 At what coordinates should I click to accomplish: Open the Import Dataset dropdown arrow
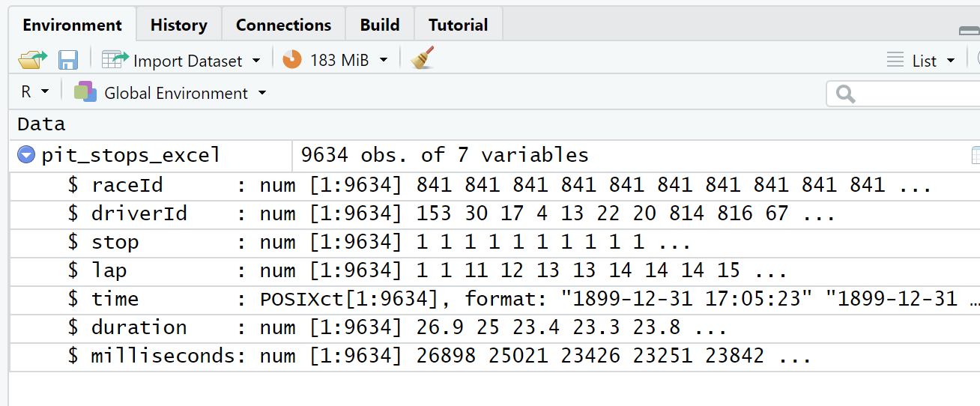pos(256,61)
